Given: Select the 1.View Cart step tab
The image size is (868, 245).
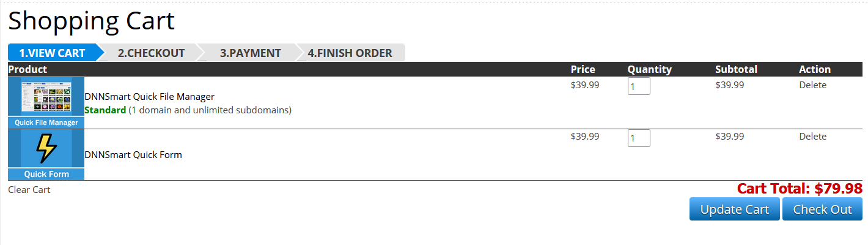Looking at the screenshot, I should 52,53.
